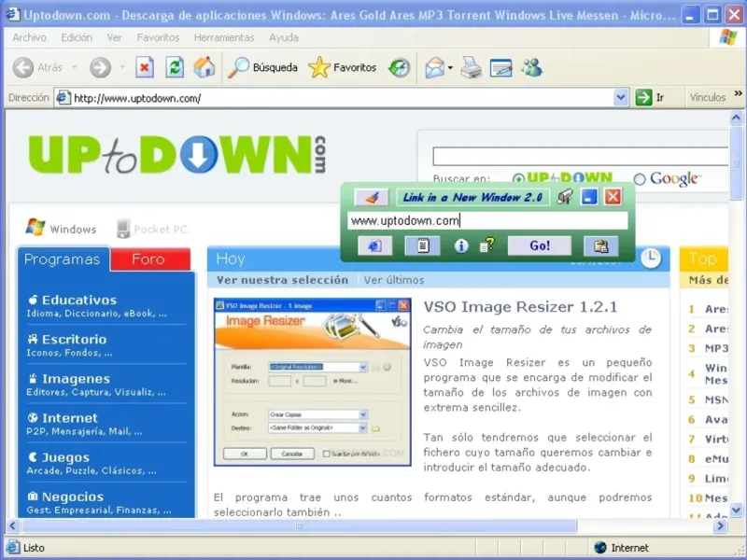747x560 pixels.
Task: Open the VSO Image Resizer 1.2.1 title link
Action: coord(520,307)
